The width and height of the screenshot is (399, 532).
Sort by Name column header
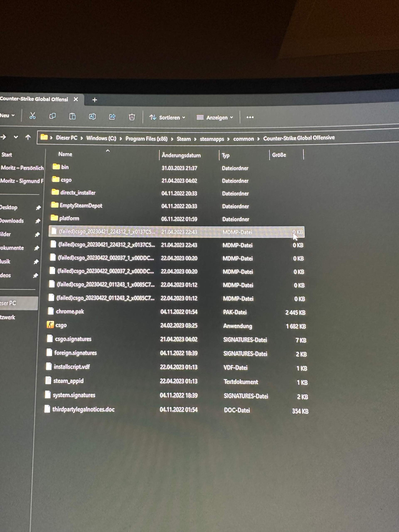click(65, 154)
